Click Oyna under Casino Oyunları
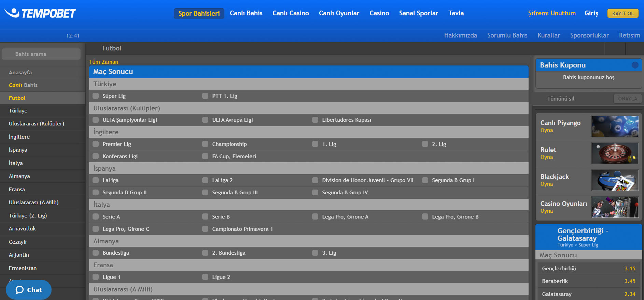The image size is (644, 300). click(x=546, y=211)
